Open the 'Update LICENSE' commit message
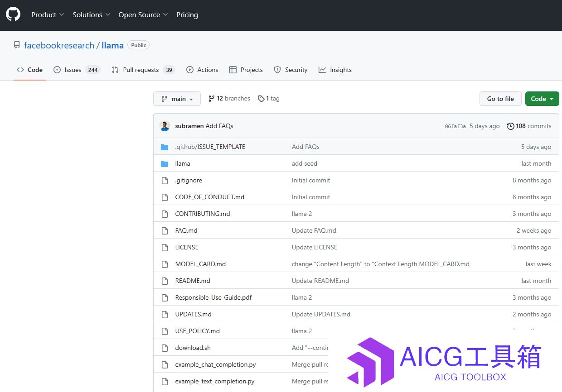 click(x=315, y=248)
